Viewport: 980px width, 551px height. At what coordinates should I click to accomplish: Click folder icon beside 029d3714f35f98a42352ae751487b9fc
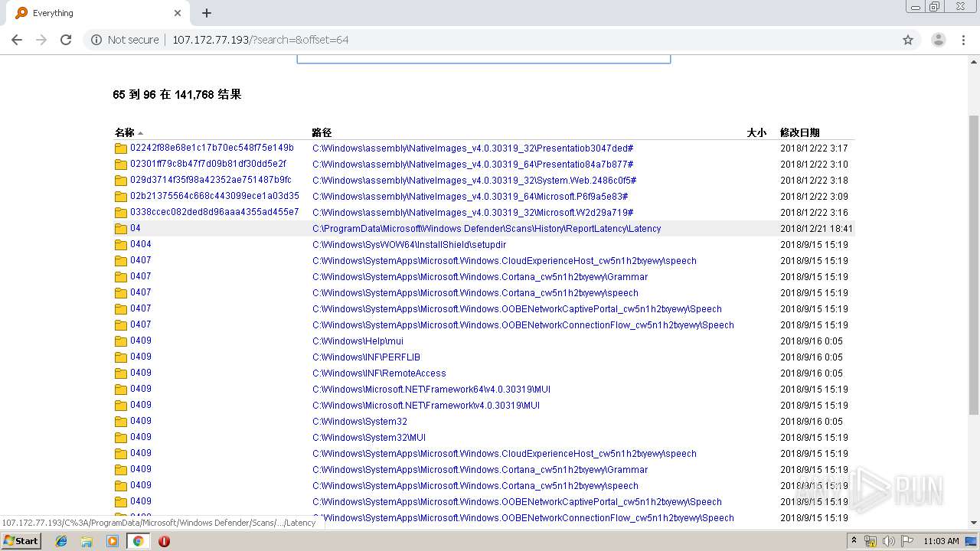pyautogui.click(x=121, y=181)
